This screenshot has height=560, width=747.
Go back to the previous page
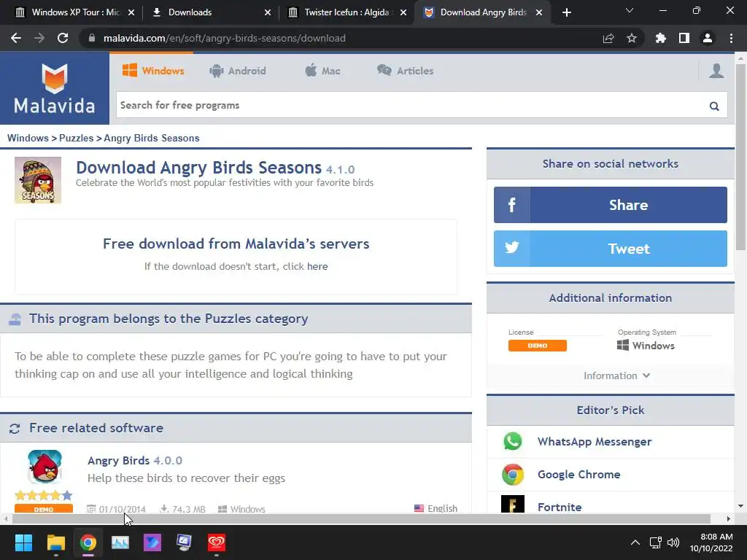tap(16, 38)
